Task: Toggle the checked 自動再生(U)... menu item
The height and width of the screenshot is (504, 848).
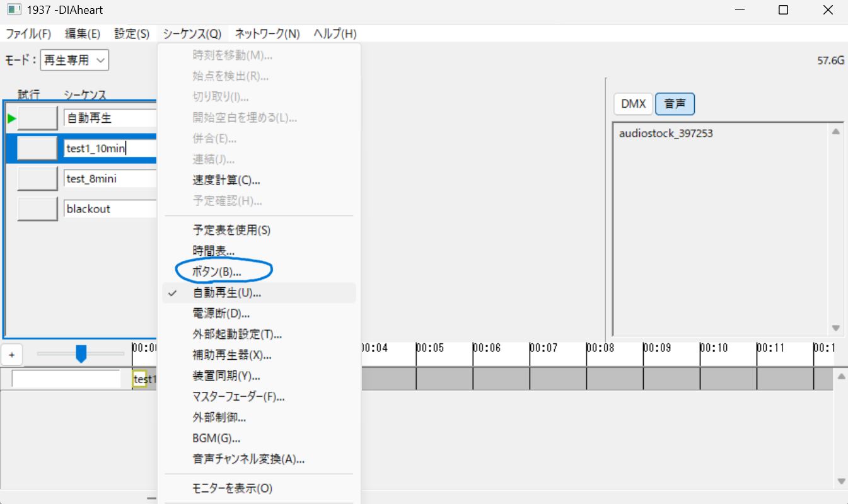Action: (227, 293)
